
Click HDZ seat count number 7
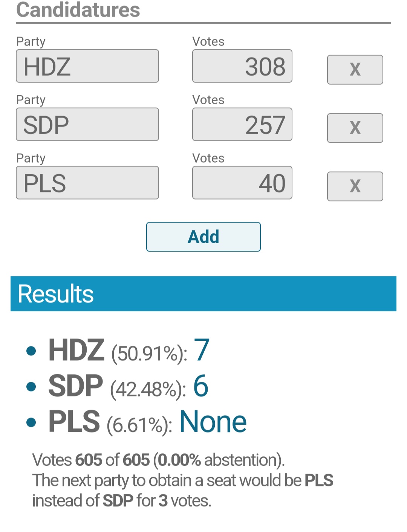point(202,350)
